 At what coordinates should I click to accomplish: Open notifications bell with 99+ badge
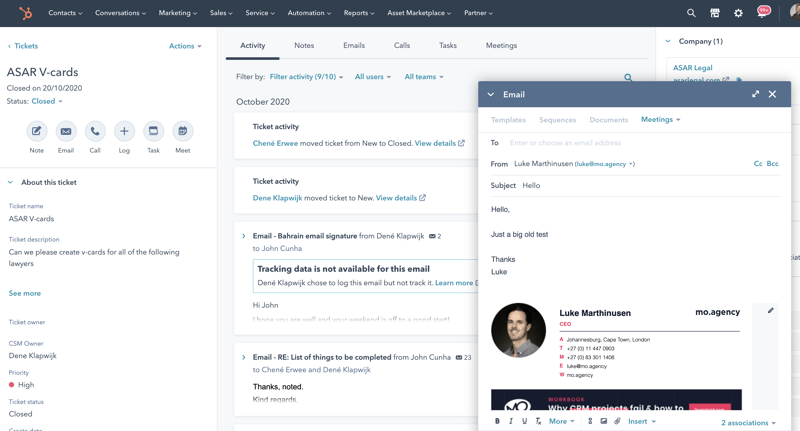click(x=763, y=12)
